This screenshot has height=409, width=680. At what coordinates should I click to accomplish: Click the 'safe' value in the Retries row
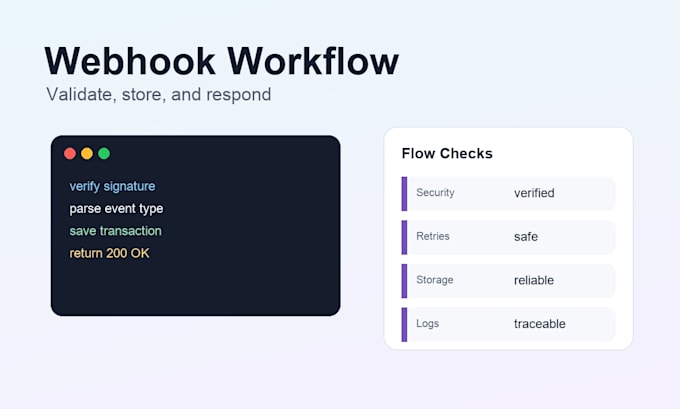(526, 237)
